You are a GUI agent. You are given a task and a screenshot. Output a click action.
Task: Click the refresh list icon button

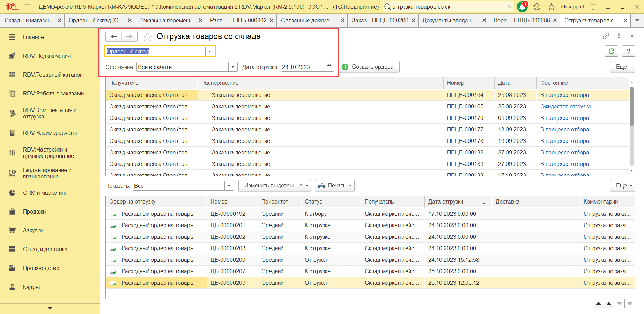(x=611, y=51)
